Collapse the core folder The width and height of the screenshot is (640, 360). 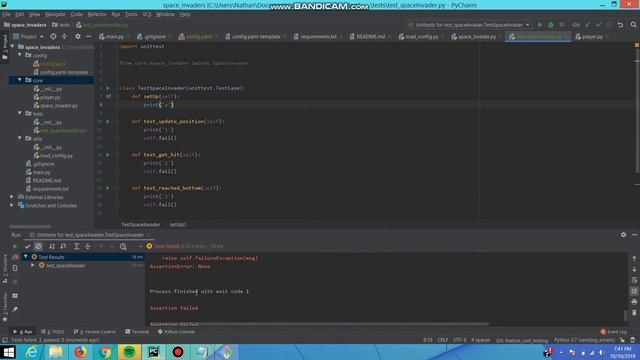point(20,80)
